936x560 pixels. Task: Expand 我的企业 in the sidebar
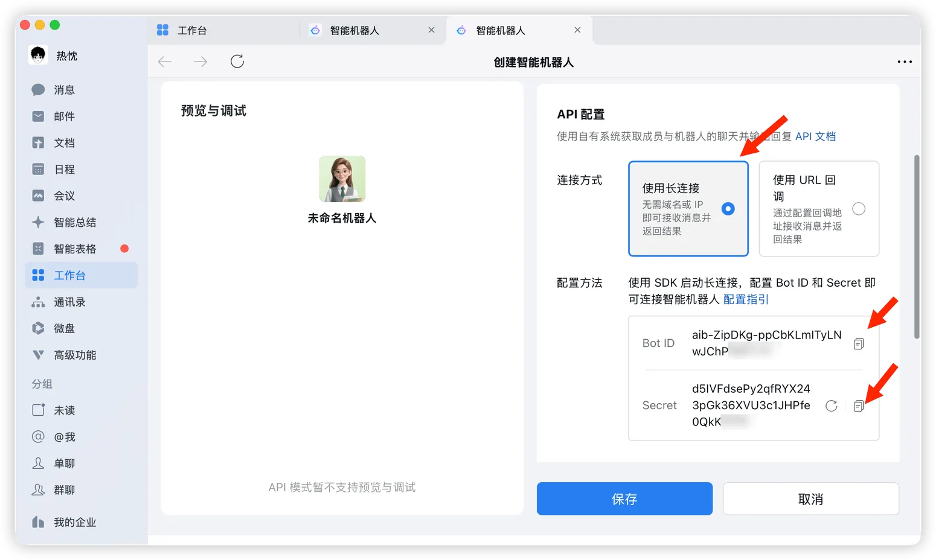point(74,522)
